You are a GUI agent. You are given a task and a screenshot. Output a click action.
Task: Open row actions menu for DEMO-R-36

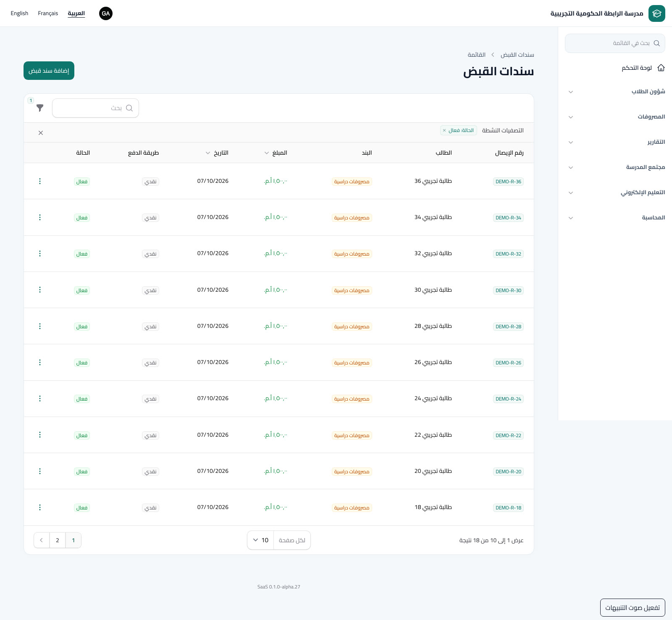click(x=40, y=181)
